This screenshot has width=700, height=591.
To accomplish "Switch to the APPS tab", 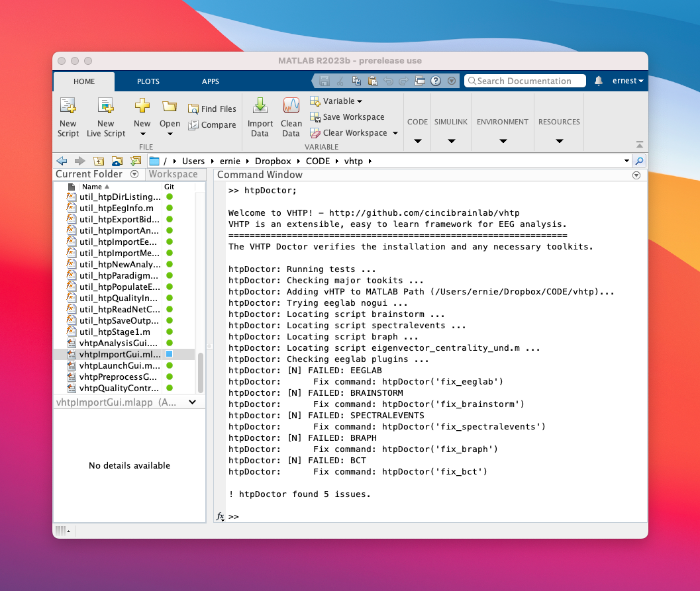I will coord(211,81).
